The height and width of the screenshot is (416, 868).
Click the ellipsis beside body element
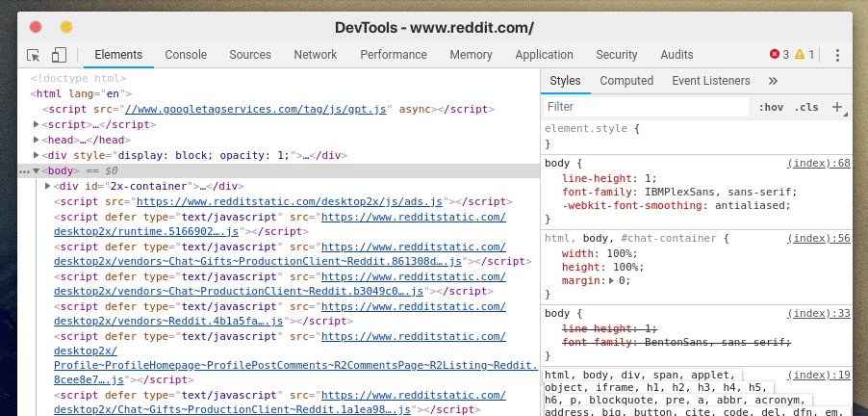pos(24,171)
